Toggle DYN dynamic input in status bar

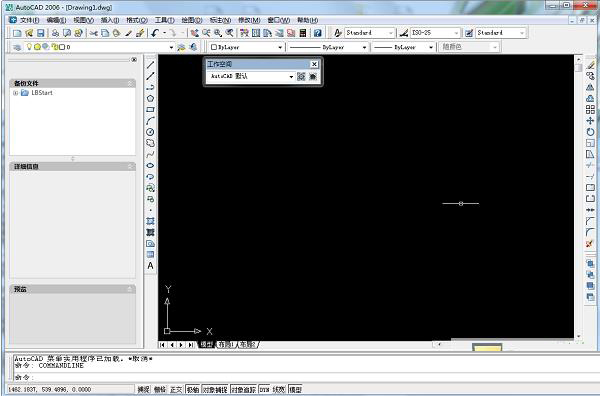pyautogui.click(x=264, y=389)
